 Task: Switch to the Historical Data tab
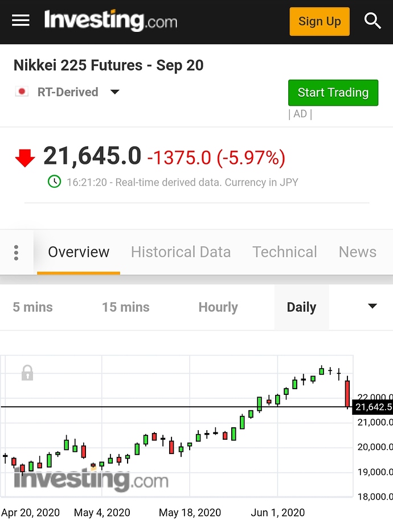pos(181,252)
